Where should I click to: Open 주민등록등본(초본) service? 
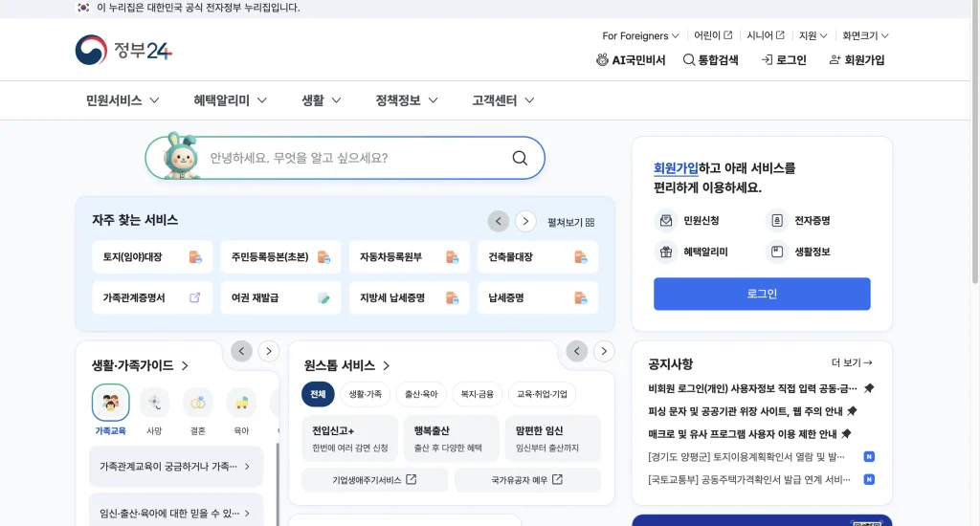280,256
